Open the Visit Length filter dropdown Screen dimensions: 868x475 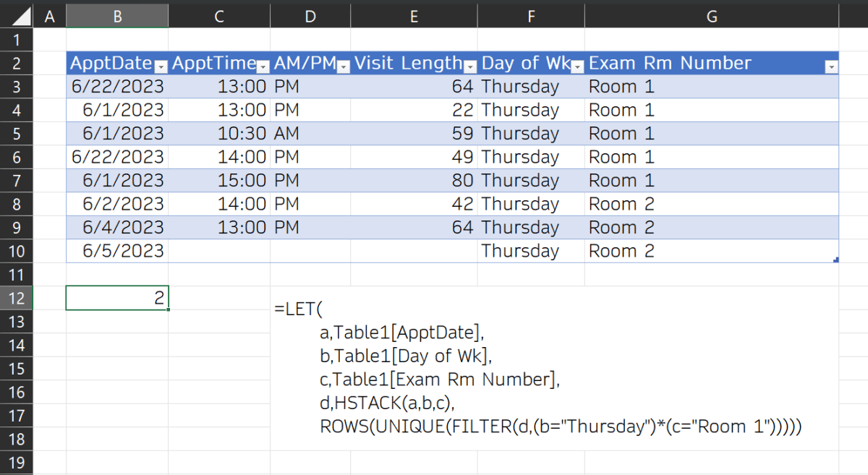coord(470,67)
